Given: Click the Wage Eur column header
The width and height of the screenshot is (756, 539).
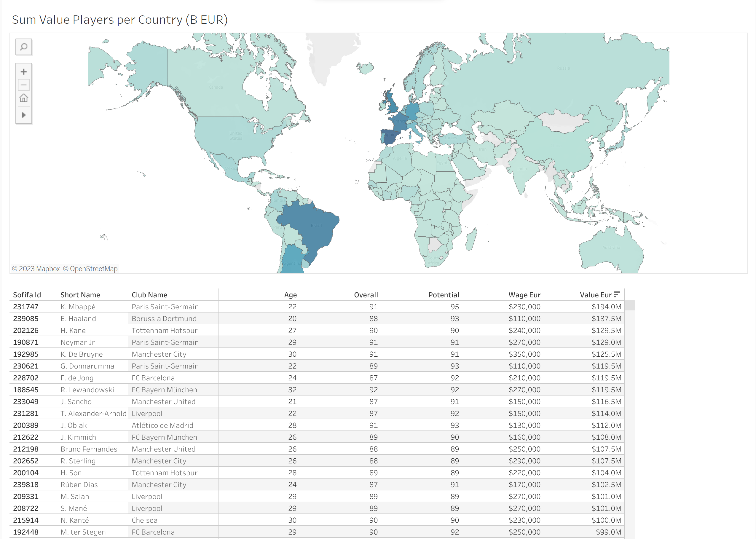Looking at the screenshot, I should click(524, 295).
